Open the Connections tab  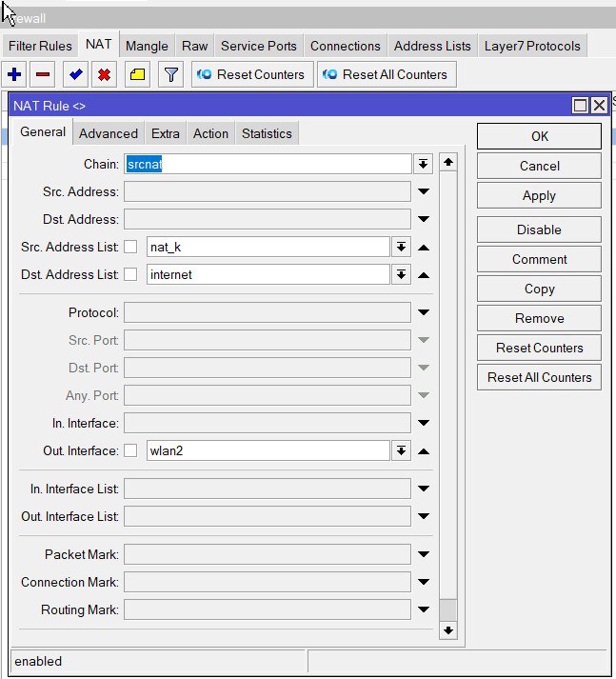(x=345, y=46)
